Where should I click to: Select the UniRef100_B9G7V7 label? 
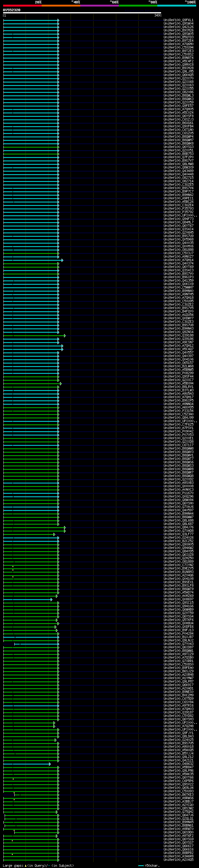[x=178, y=161]
